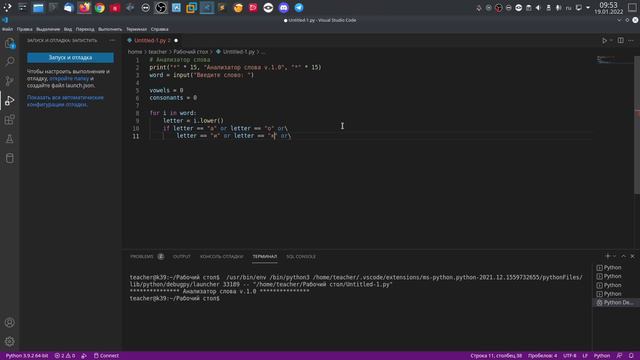The width and height of the screenshot is (640, 360).
Task: Expand the run button dropdown arrow
Action: (611, 40)
